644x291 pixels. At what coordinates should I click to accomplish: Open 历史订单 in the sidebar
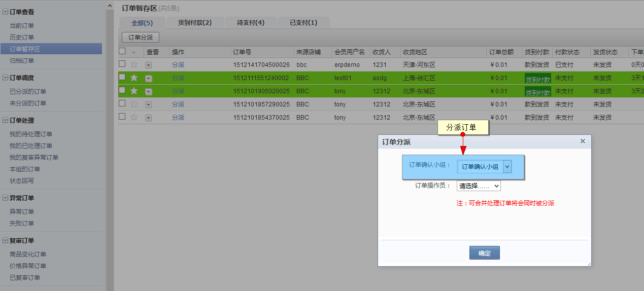pyautogui.click(x=22, y=38)
